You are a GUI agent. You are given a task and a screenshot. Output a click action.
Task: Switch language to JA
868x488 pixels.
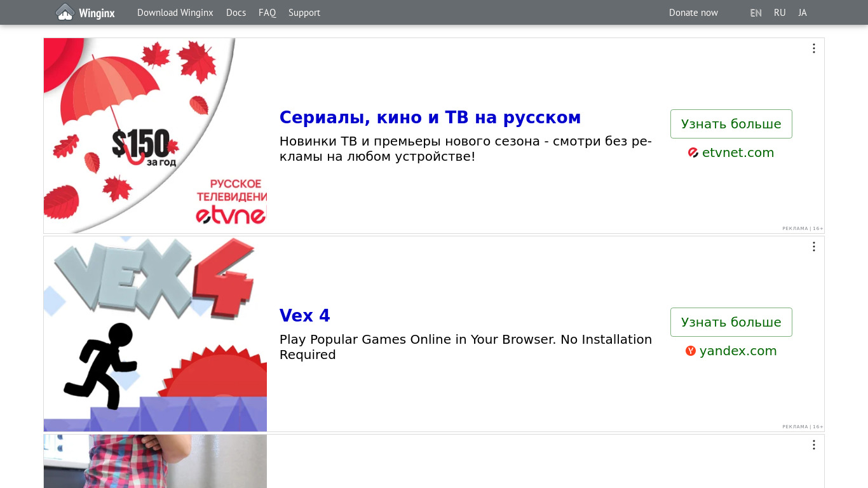tap(803, 13)
